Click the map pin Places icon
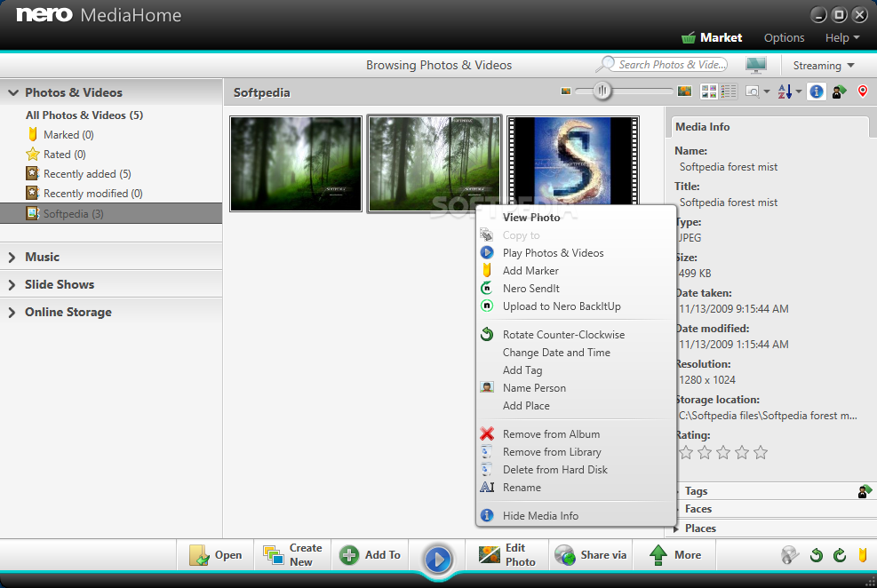 (862, 91)
